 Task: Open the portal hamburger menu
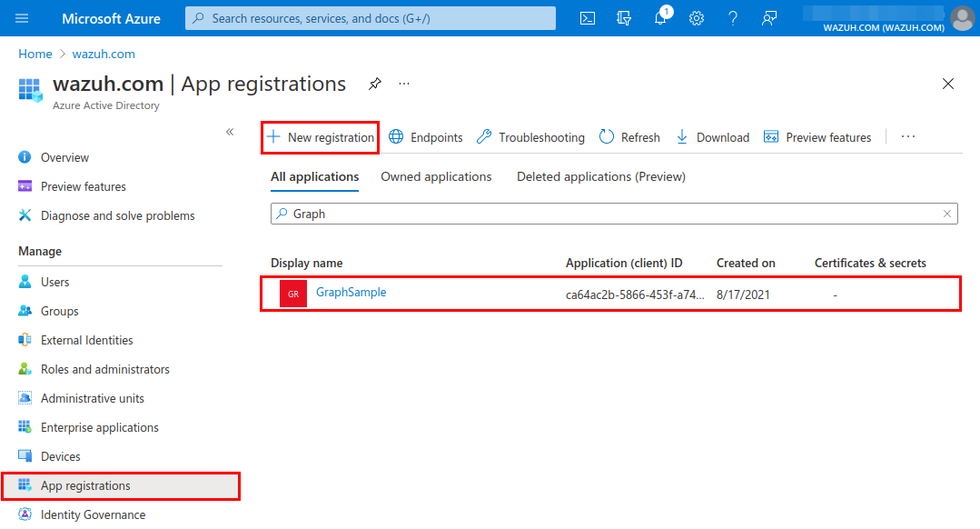coord(22,18)
